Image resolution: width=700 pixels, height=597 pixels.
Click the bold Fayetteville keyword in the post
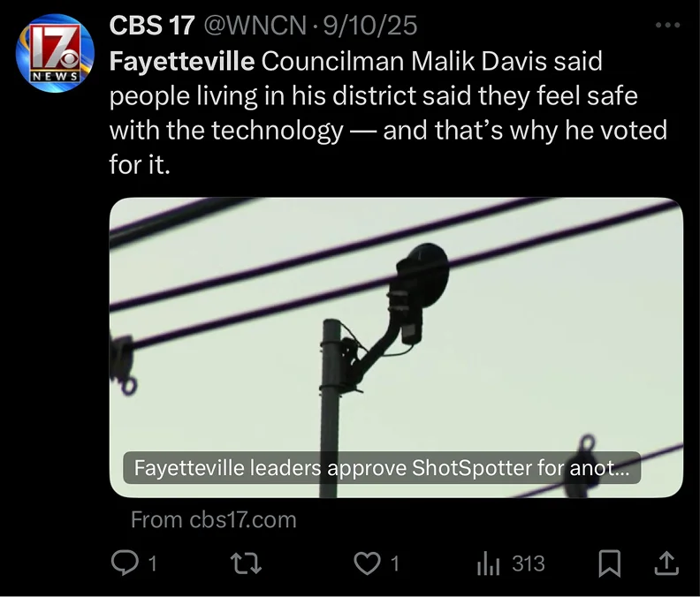pyautogui.click(x=182, y=61)
